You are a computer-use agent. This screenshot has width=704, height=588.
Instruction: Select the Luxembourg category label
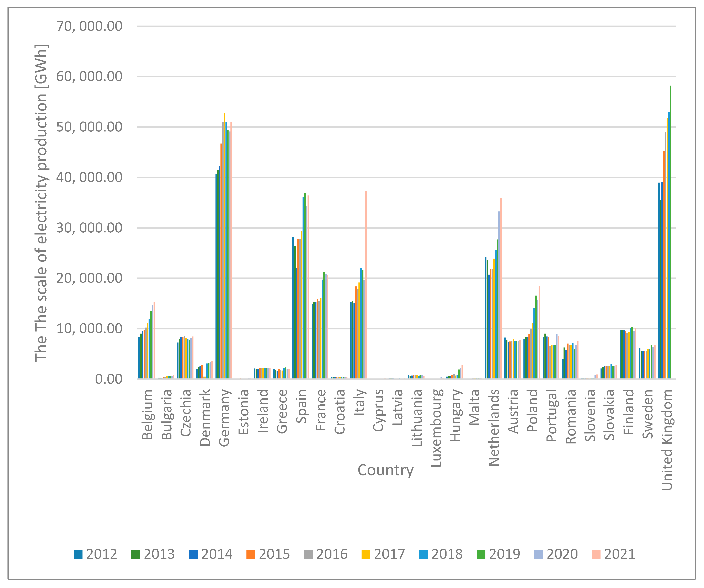(x=436, y=428)
